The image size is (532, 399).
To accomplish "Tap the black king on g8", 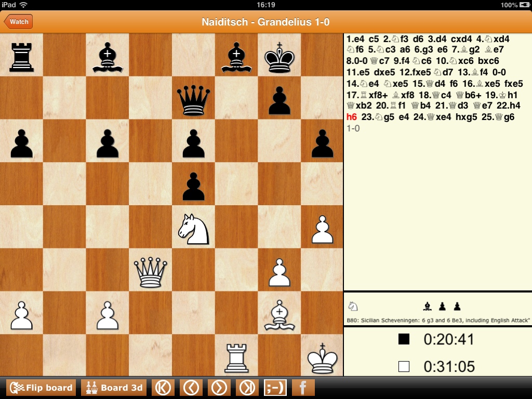I will point(280,56).
